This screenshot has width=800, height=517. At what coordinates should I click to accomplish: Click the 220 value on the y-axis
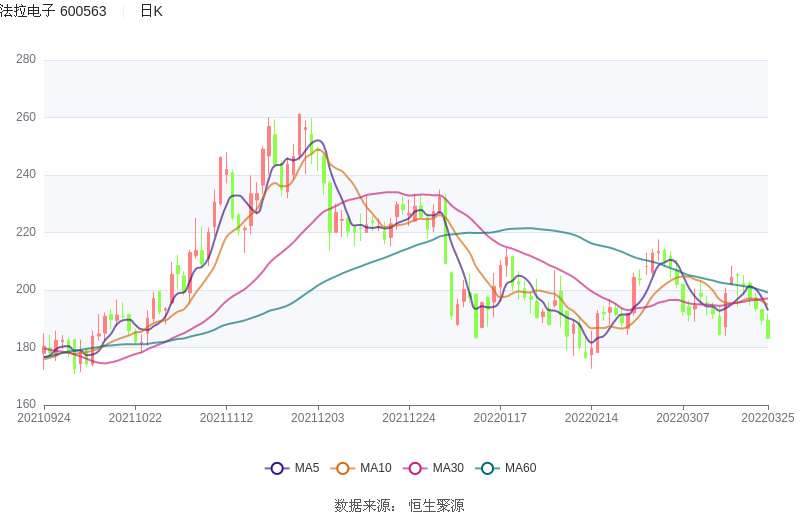point(26,232)
